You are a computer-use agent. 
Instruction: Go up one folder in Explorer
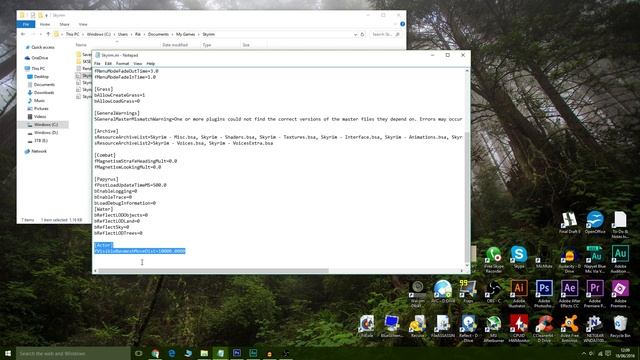[x=48, y=34]
